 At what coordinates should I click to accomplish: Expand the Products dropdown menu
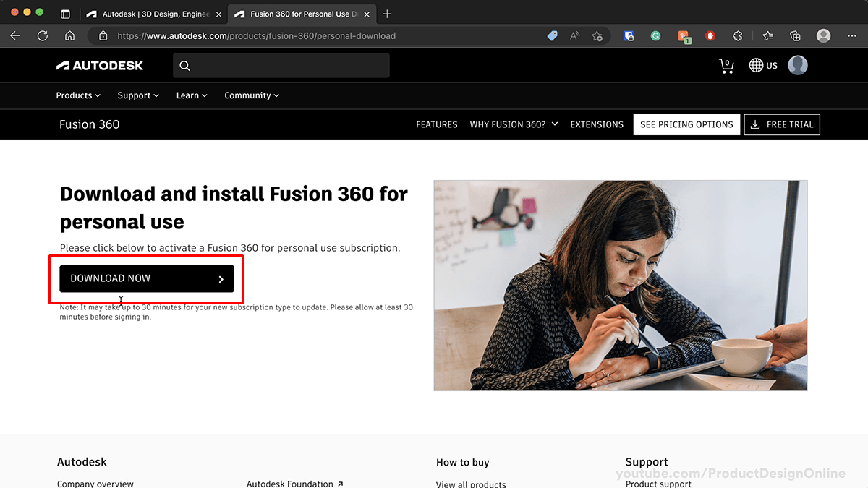point(78,95)
